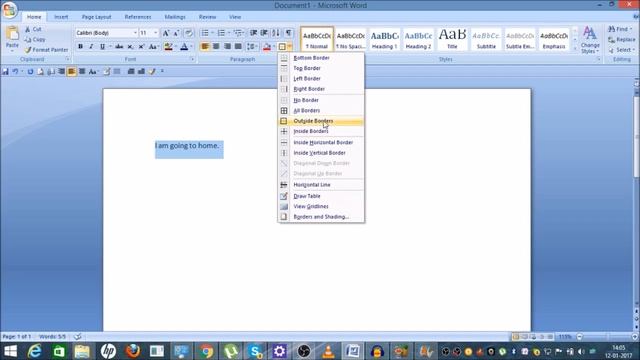Click Decrease Indent icon
The width and height of the screenshot is (640, 360).
click(253, 33)
